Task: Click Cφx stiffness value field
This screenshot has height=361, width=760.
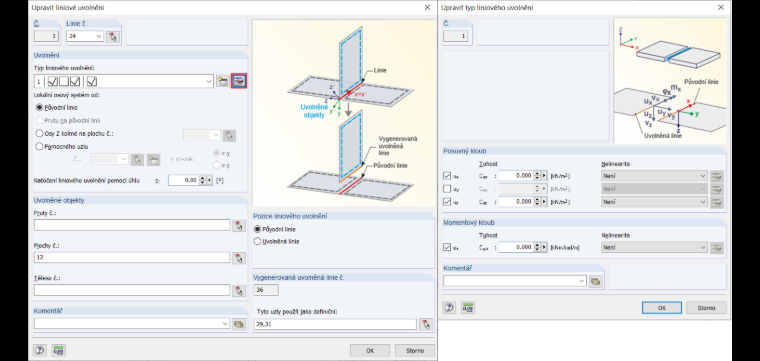Action: pyautogui.click(x=516, y=247)
